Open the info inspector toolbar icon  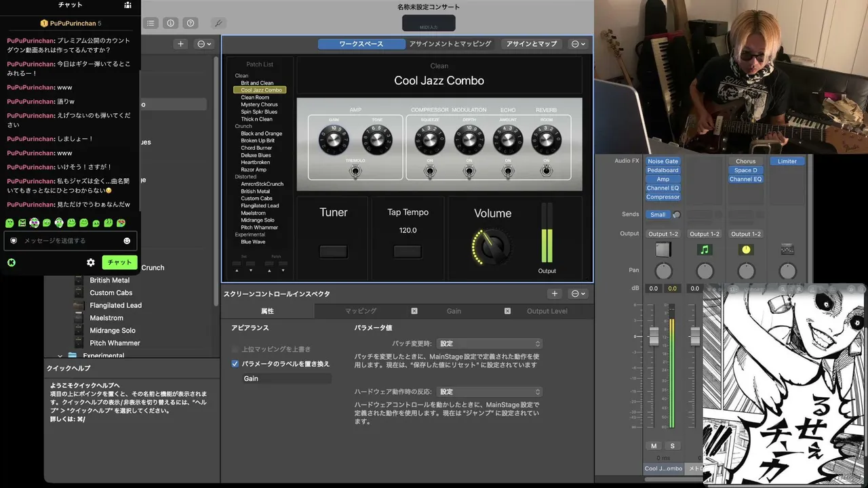click(170, 23)
